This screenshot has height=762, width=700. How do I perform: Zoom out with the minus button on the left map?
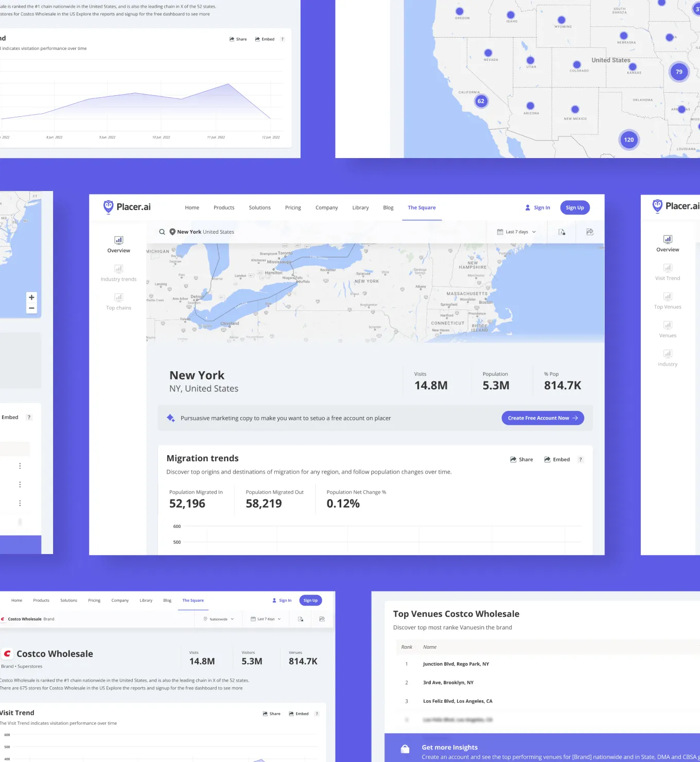tap(31, 308)
